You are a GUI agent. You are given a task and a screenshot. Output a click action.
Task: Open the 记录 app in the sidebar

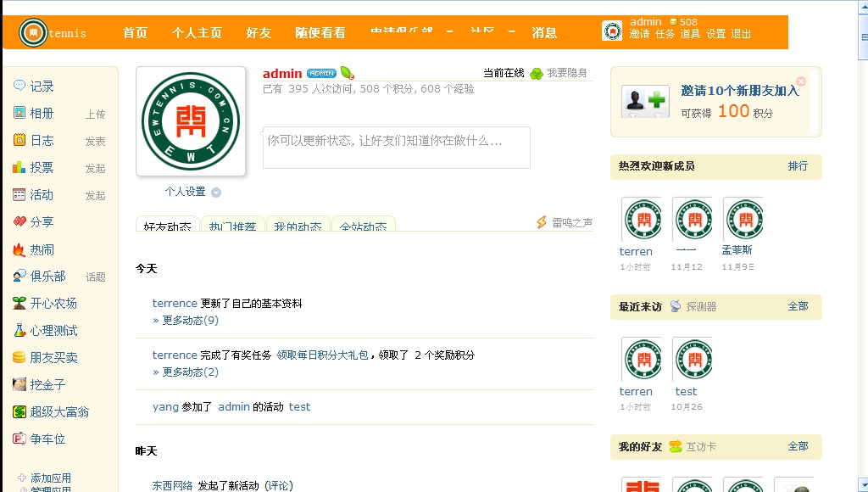click(x=42, y=87)
